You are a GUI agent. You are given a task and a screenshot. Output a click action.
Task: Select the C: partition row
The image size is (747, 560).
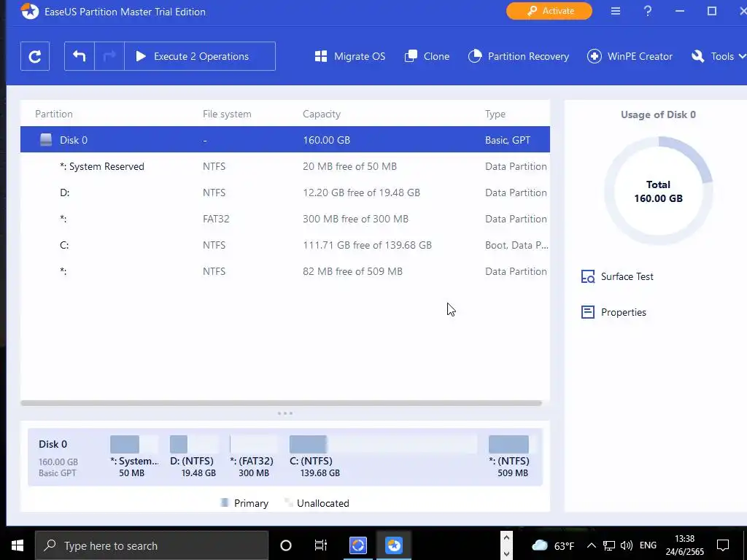tap(285, 245)
